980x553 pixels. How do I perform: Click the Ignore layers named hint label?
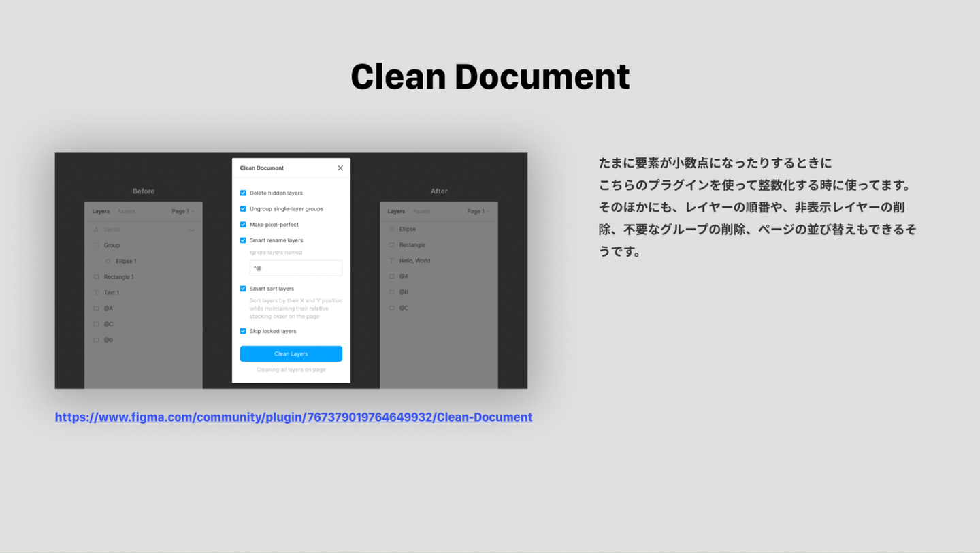coord(276,253)
